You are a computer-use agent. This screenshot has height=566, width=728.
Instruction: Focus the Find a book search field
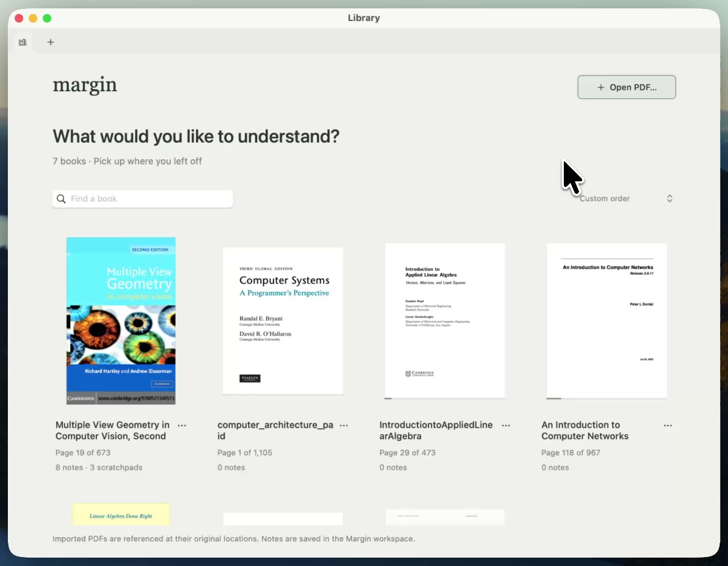coord(143,199)
